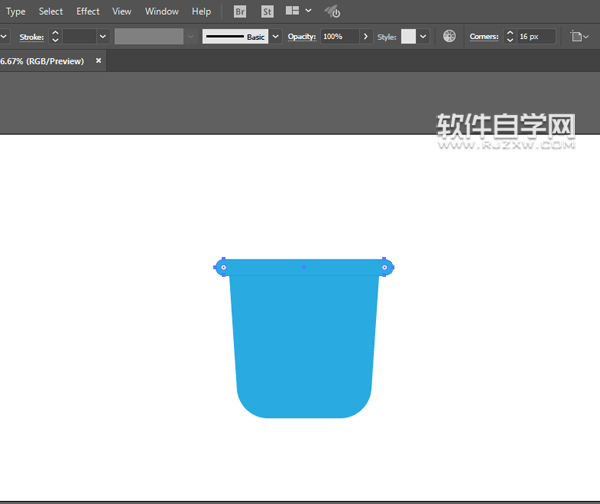Click the right corner radius widget on the shape
The width and height of the screenshot is (600, 504).
coord(384,267)
